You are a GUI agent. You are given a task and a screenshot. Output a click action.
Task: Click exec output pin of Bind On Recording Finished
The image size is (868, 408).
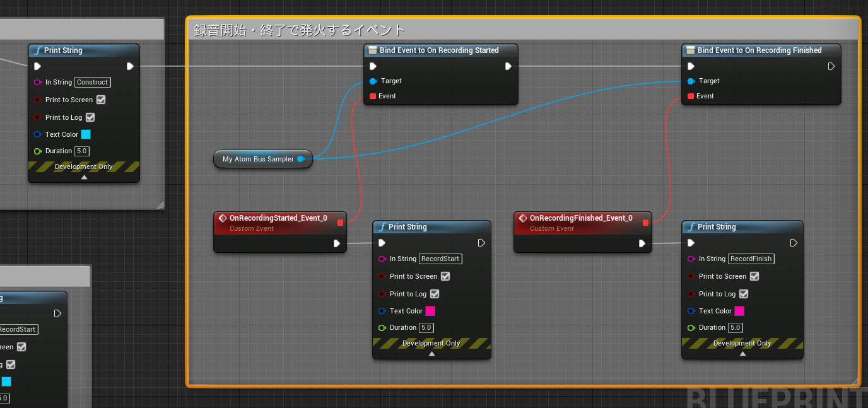pyautogui.click(x=831, y=66)
